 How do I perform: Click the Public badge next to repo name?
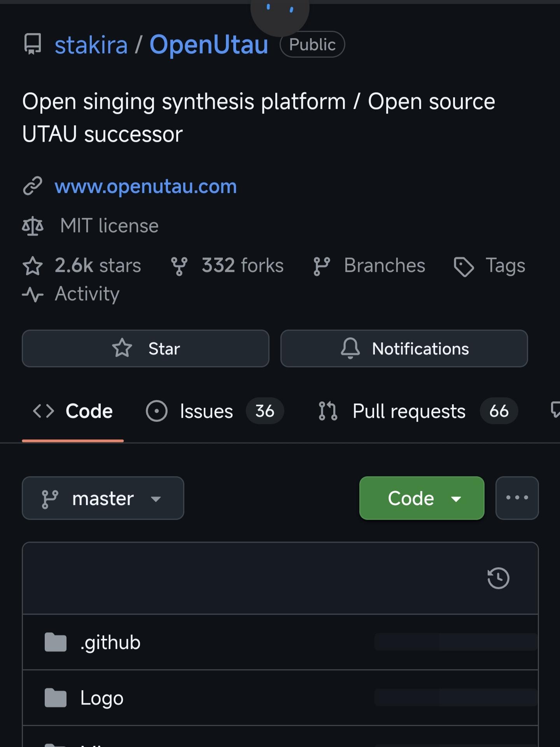311,44
